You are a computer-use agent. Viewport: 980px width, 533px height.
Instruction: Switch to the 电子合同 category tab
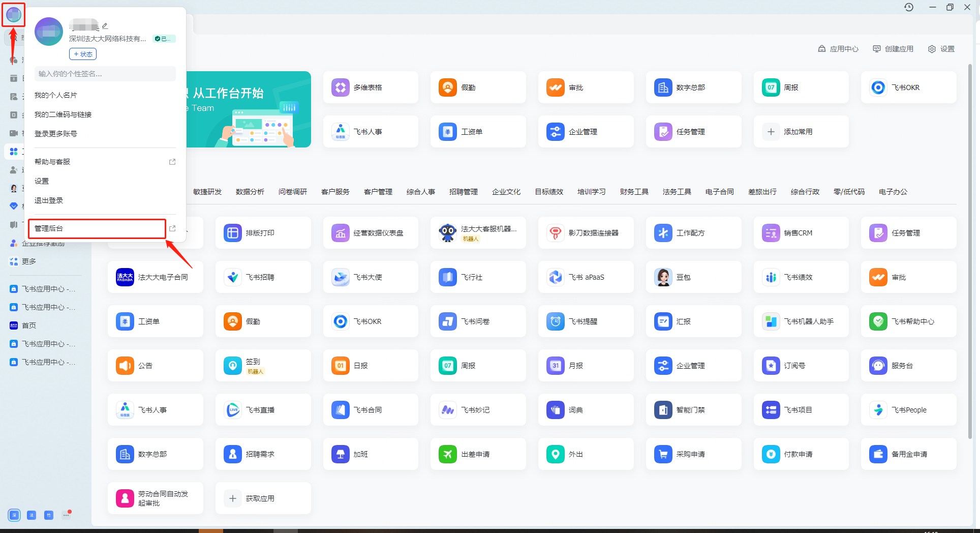[720, 192]
